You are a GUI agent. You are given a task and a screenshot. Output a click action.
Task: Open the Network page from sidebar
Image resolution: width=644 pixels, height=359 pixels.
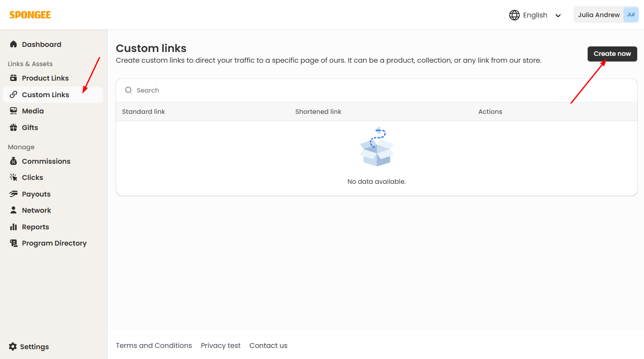click(x=36, y=210)
